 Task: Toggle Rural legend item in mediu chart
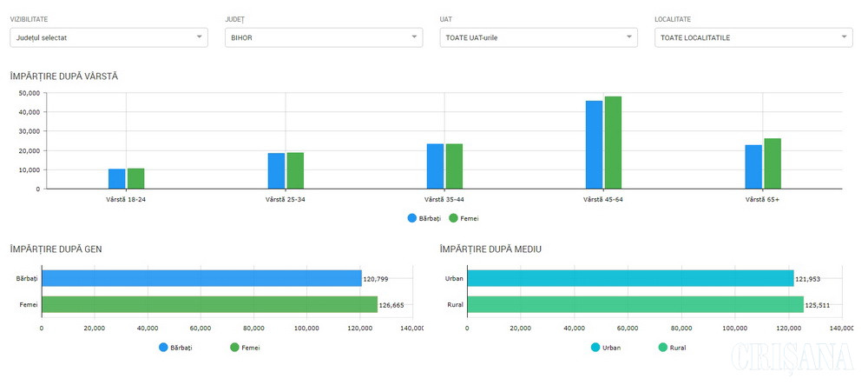[674, 348]
